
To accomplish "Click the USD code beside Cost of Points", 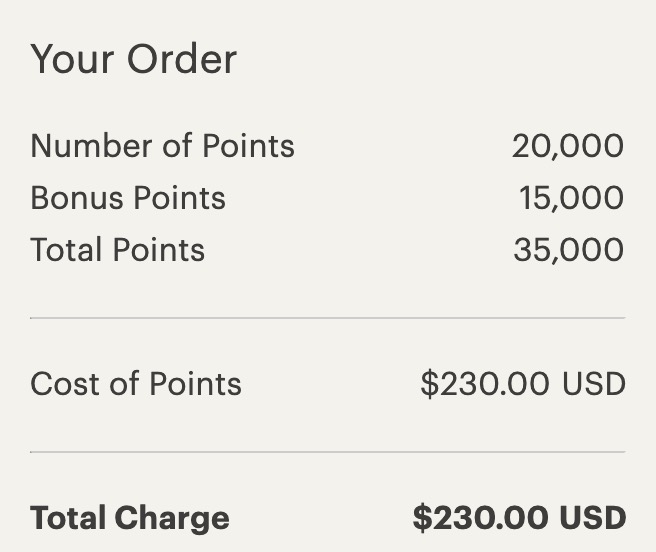I will [x=593, y=384].
